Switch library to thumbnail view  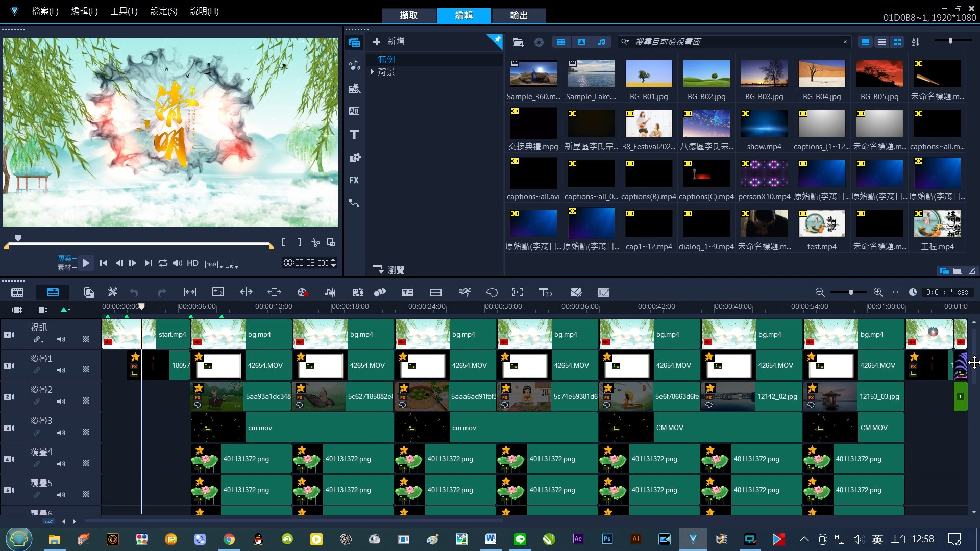point(897,42)
